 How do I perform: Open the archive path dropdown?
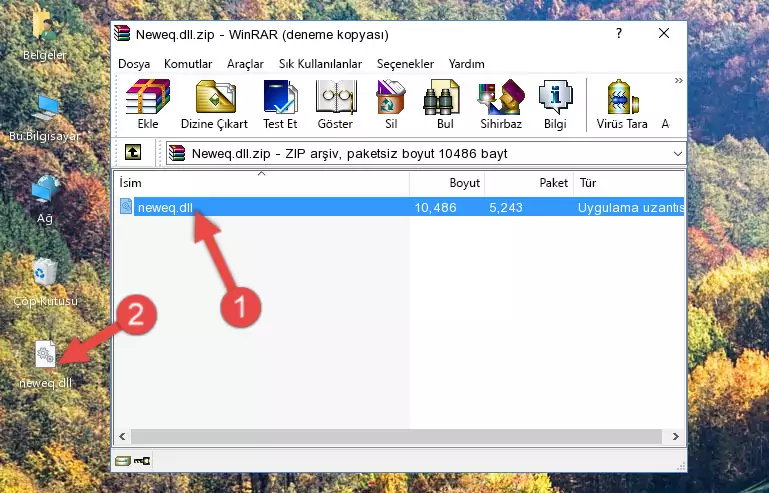677,154
